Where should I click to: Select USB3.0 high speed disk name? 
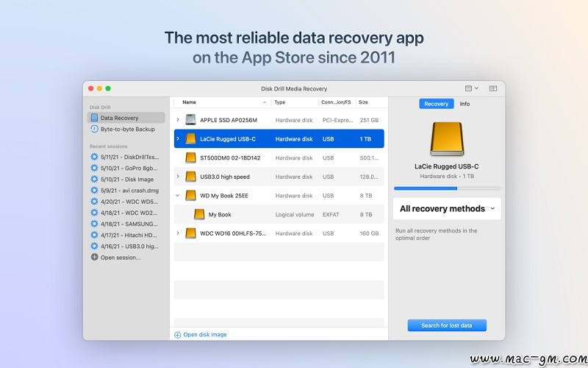tap(225, 177)
